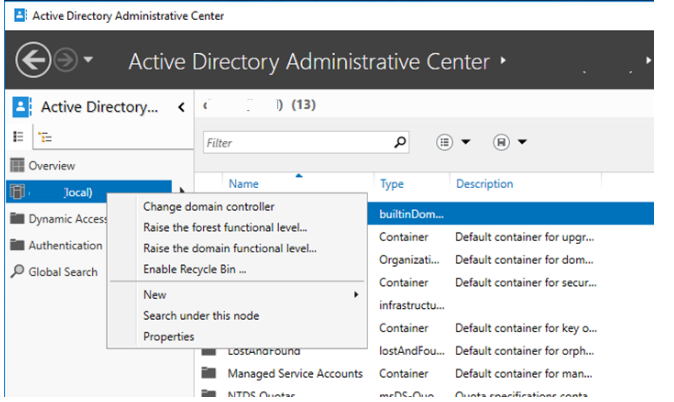The image size is (674, 402).
Task: Select row 'Default container for dom...'
Action: [524, 260]
